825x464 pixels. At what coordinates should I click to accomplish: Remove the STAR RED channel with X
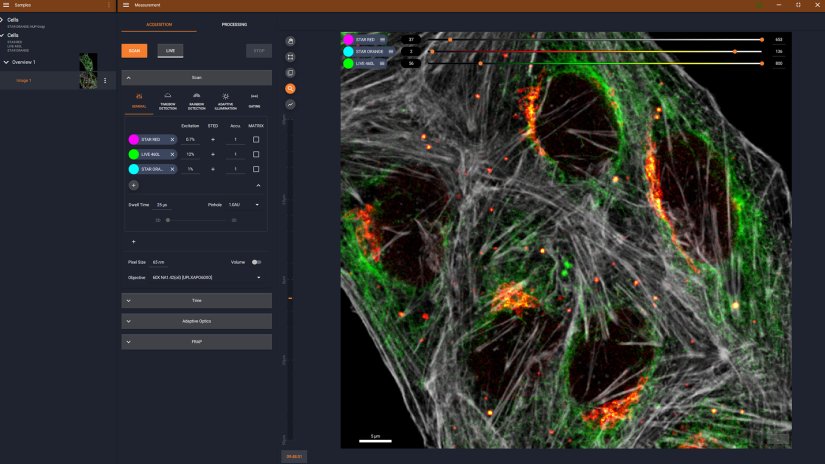click(172, 140)
